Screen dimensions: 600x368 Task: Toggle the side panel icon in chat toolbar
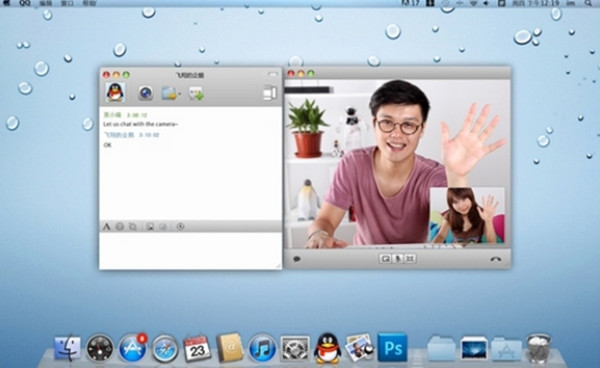point(270,93)
